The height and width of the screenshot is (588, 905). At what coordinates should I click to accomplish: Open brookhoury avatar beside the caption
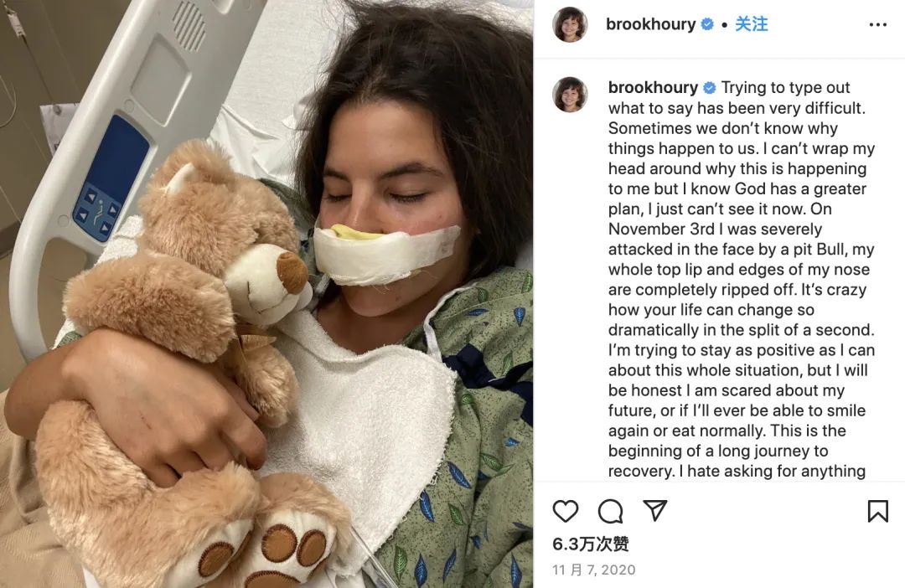click(x=570, y=94)
